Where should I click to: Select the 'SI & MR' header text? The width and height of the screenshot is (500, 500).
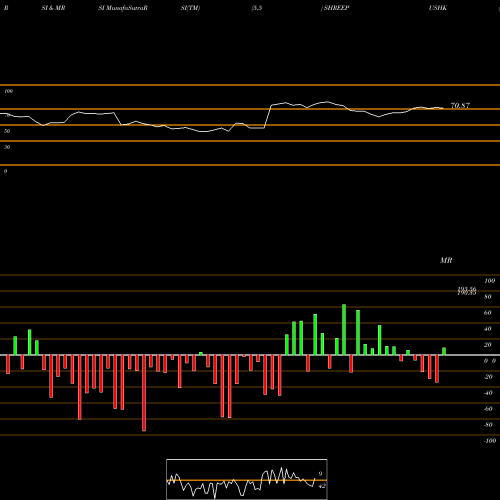(53, 8)
